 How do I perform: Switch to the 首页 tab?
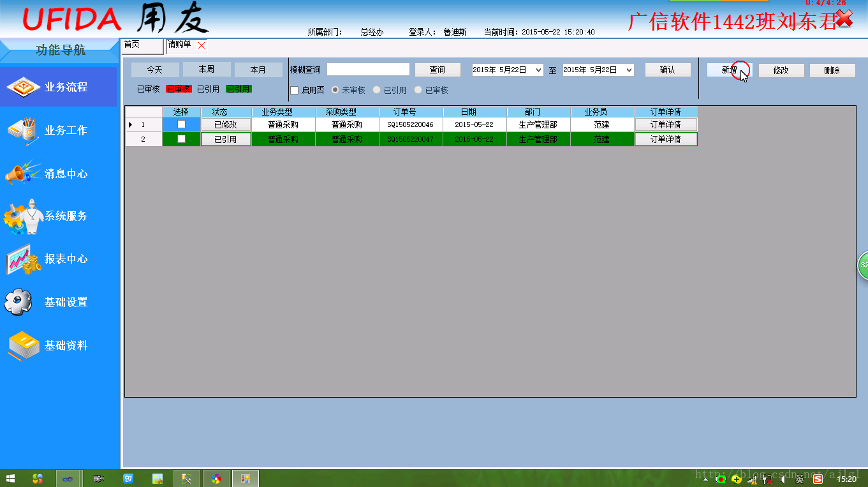(x=142, y=46)
